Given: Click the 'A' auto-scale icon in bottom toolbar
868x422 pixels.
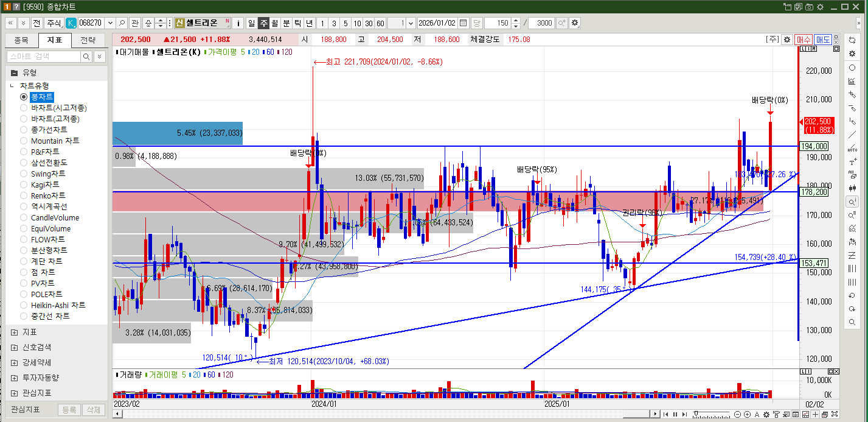Looking at the screenshot, I should tap(757, 415).
